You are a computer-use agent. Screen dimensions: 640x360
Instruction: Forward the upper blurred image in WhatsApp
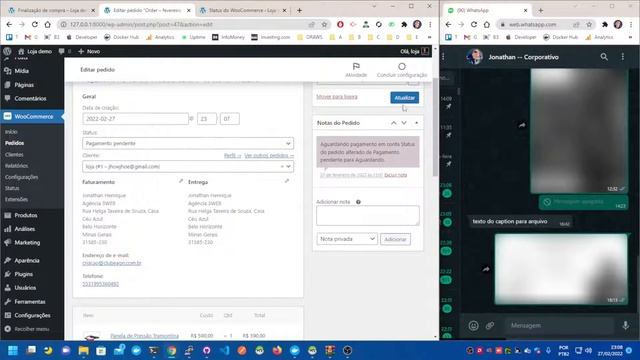(x=522, y=125)
